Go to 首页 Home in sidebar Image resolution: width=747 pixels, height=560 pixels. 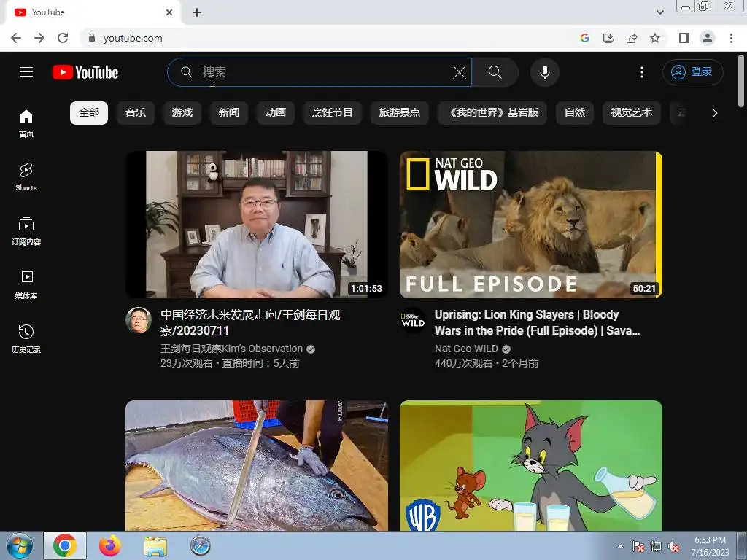[26, 122]
